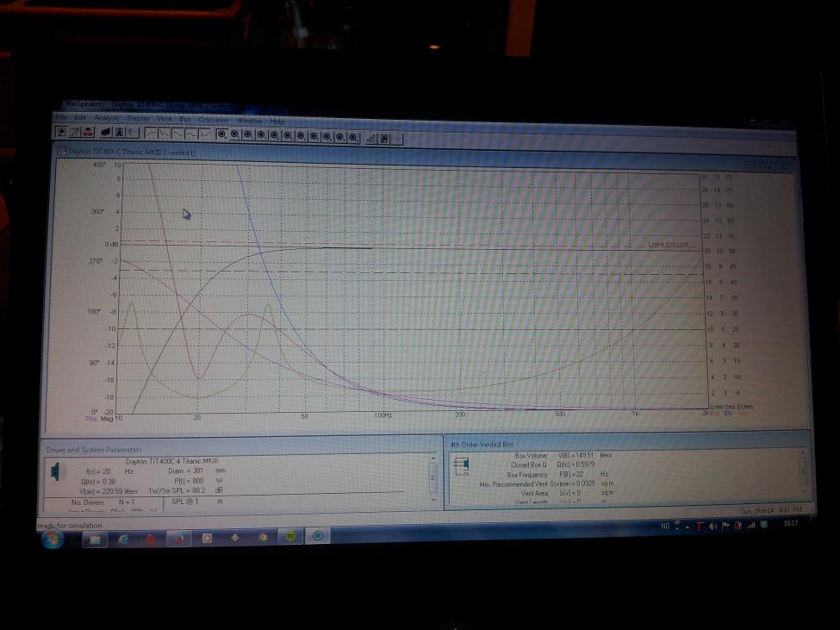Viewport: 840px width, 630px height.
Task: Select the last memory slot radio button
Action: [353, 138]
